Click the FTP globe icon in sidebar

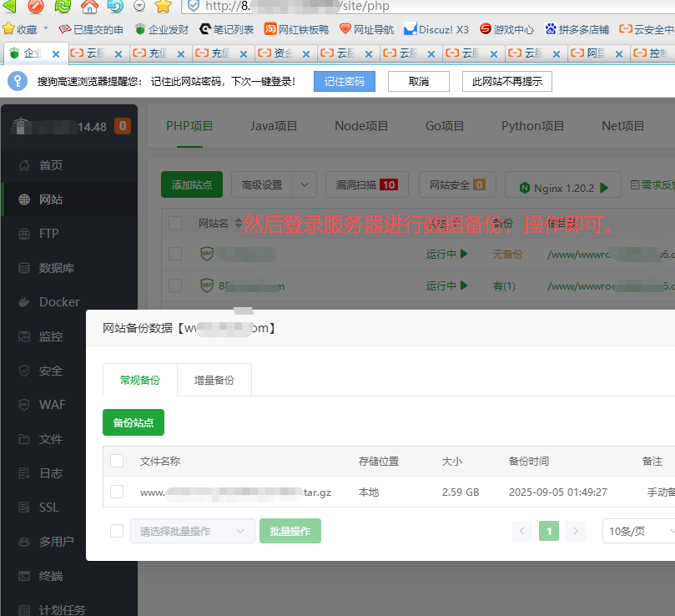[x=24, y=234]
